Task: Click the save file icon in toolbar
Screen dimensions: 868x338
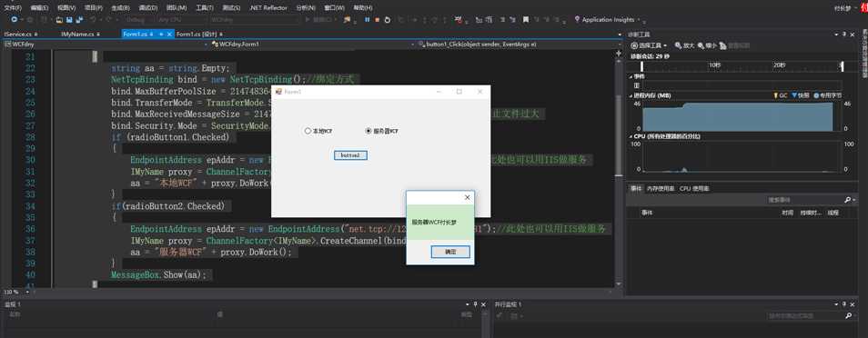Action: click(x=69, y=19)
